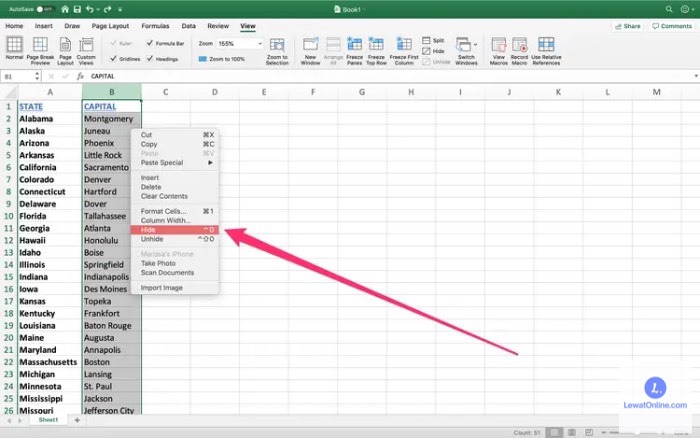Image resolution: width=700 pixels, height=438 pixels.
Task: Choose Hide in context menu
Action: pyautogui.click(x=175, y=230)
